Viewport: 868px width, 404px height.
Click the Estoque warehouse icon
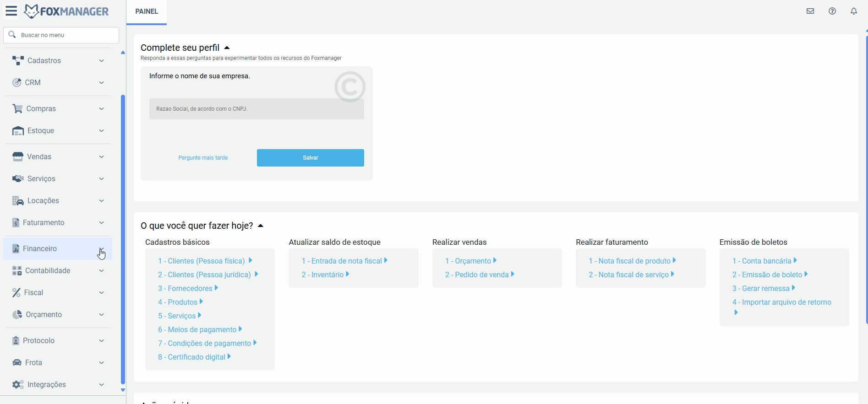(18, 130)
